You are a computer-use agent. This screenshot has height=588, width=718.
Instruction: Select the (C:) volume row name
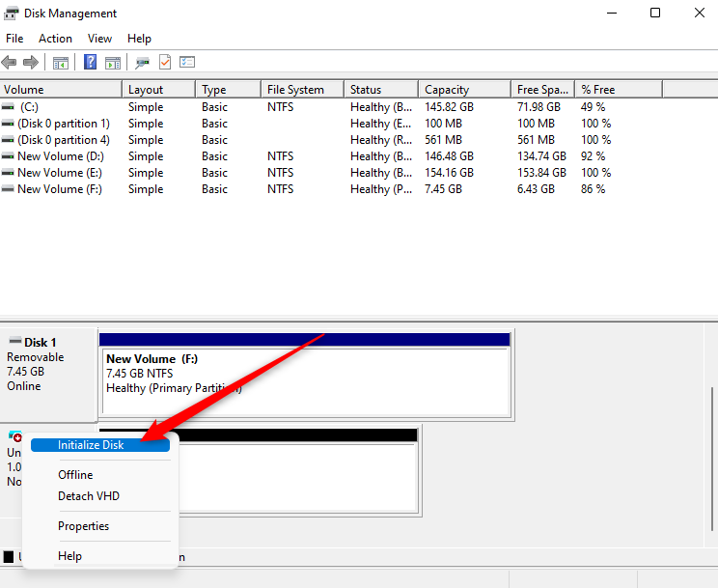tap(29, 107)
